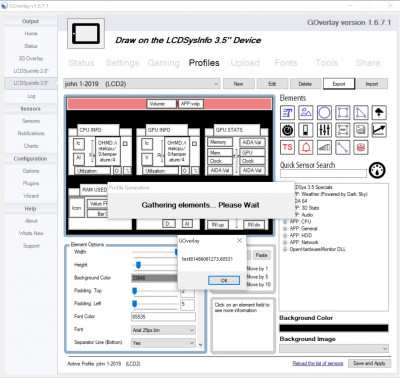Open Whats New in Help section

[x=31, y=233]
